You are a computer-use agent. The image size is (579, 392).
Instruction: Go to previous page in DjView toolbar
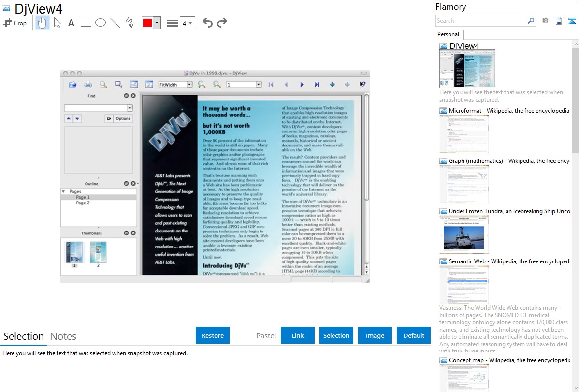pos(286,85)
